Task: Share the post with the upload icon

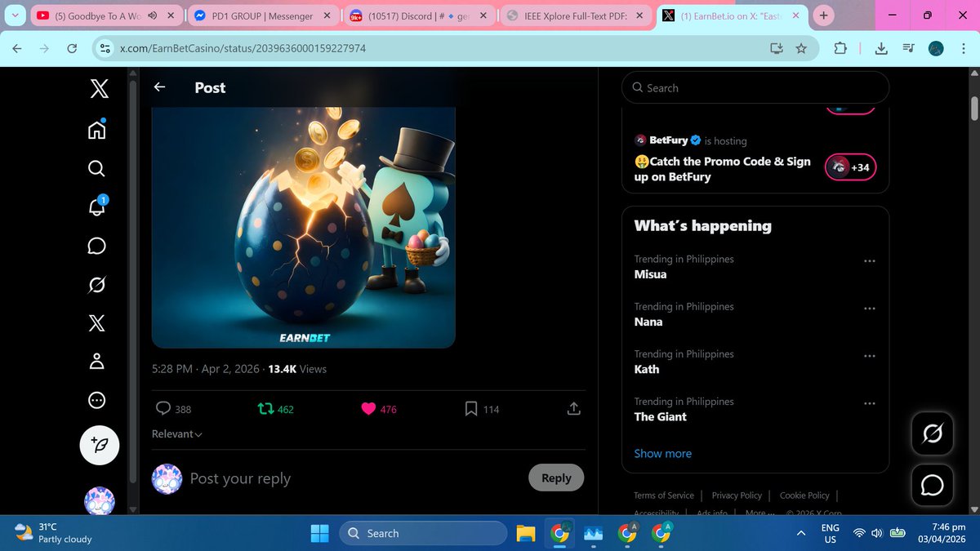Action: pyautogui.click(x=573, y=408)
